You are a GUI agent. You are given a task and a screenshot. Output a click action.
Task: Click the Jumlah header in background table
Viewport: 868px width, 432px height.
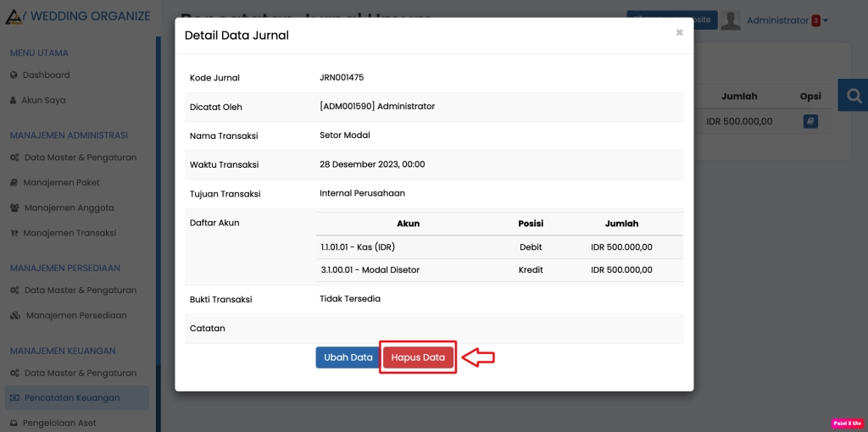click(739, 97)
